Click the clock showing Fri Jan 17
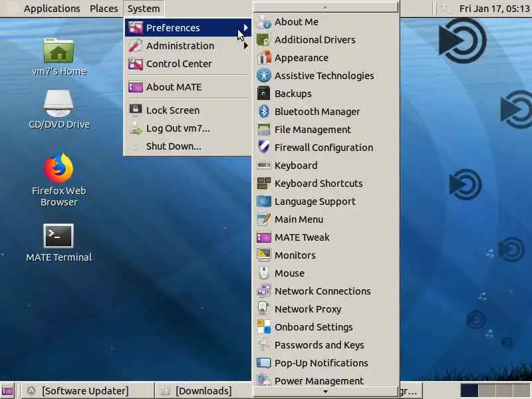 click(x=495, y=9)
